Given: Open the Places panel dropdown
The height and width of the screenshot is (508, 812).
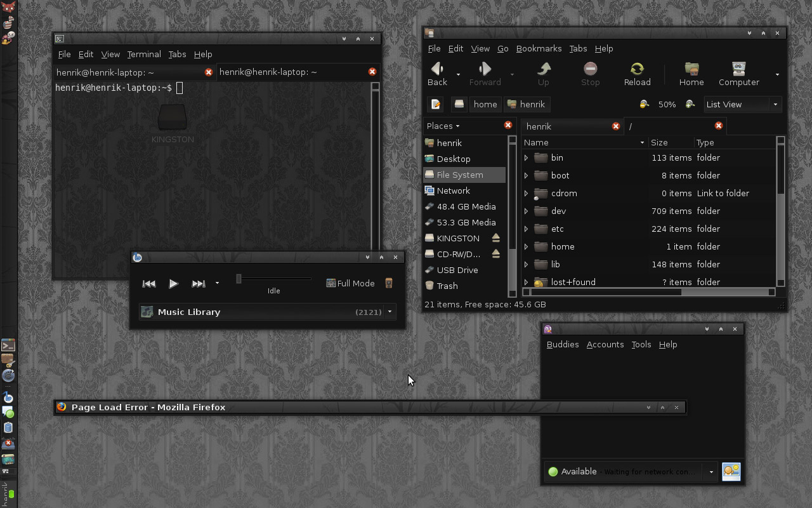Looking at the screenshot, I should (x=443, y=126).
